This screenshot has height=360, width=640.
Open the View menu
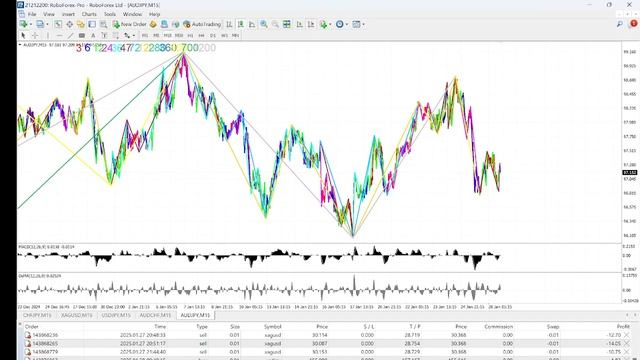[x=49, y=14]
